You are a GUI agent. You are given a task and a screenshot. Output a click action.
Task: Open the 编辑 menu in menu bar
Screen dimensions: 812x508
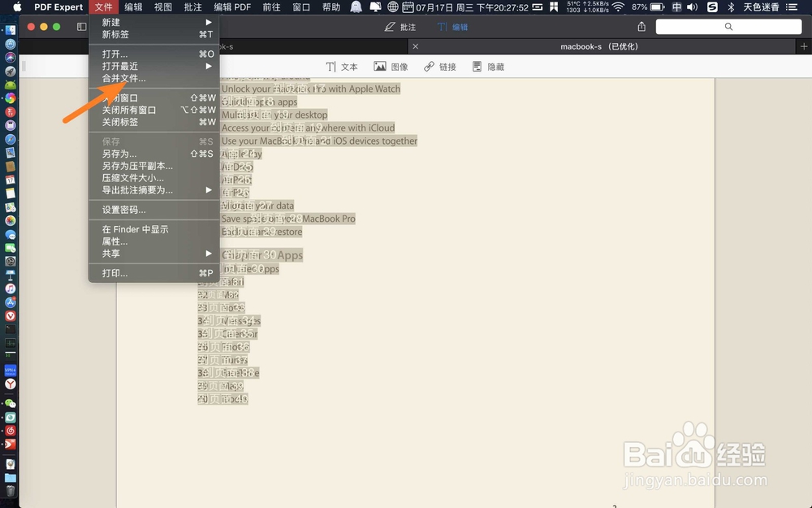coord(133,7)
